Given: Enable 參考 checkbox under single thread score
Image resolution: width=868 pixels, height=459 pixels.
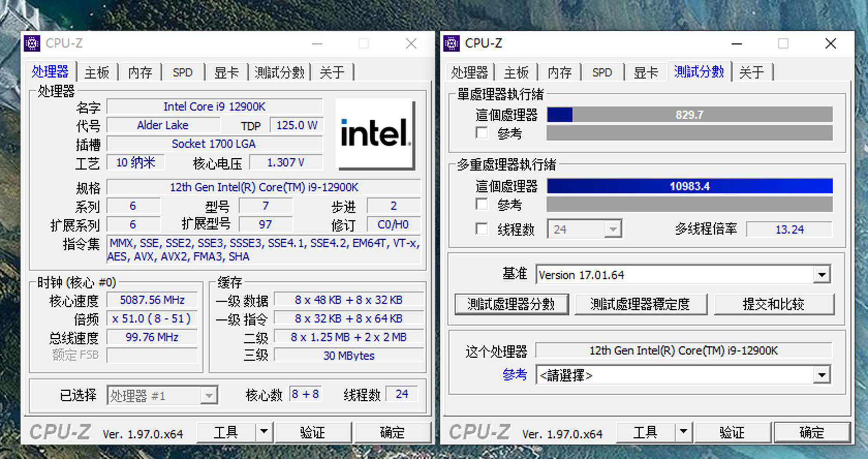Looking at the screenshot, I should (x=482, y=133).
